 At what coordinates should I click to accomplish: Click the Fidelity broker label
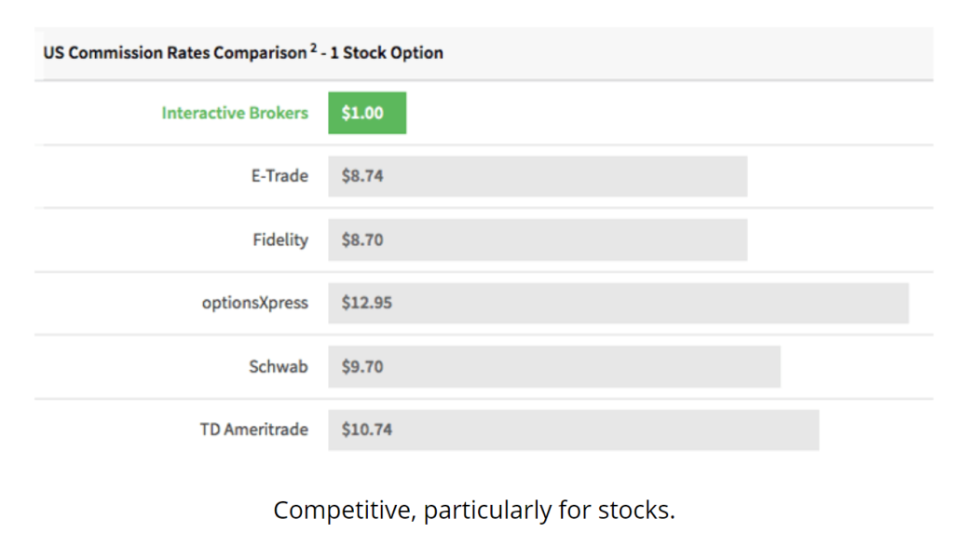click(280, 239)
